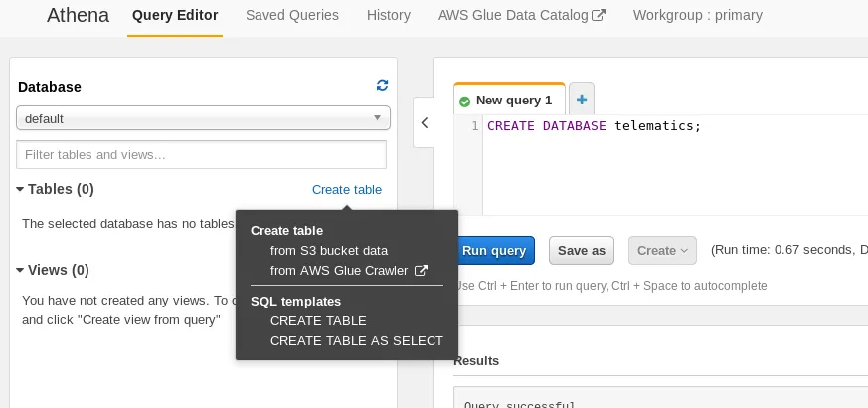Click the filter tables and views field

(x=201, y=155)
